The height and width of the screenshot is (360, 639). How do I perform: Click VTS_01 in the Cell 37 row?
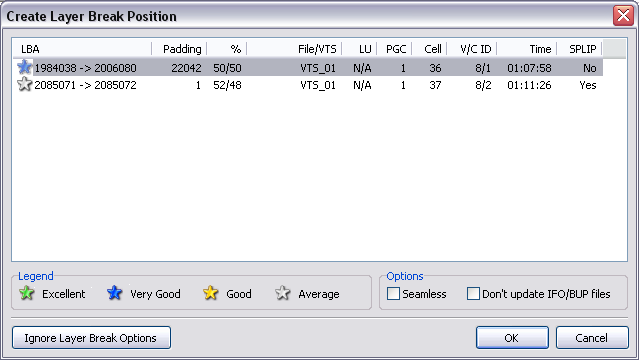(318, 85)
